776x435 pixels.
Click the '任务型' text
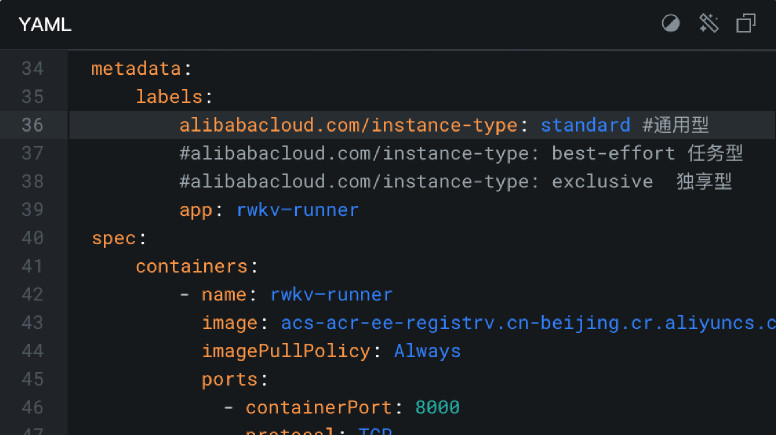click(x=715, y=153)
